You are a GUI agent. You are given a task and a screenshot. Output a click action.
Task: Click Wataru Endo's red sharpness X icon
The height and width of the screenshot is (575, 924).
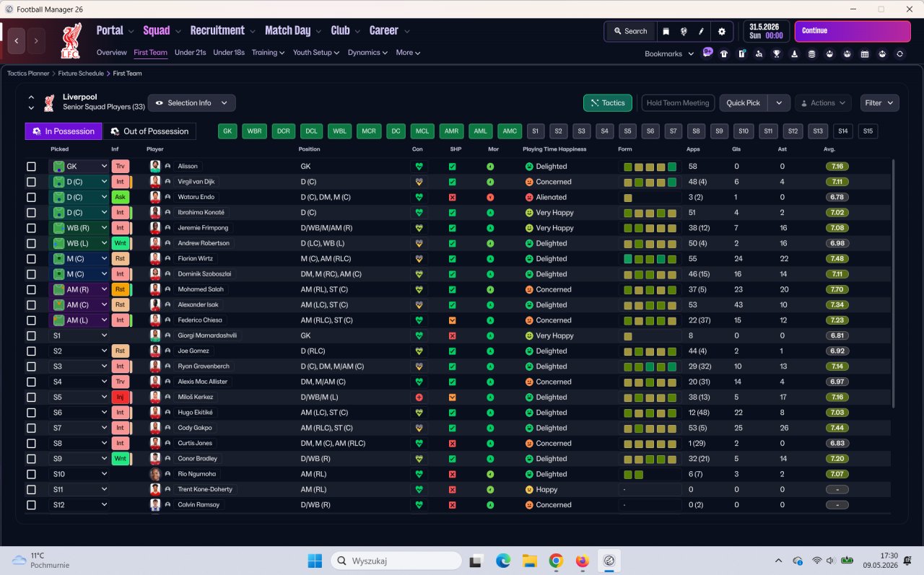(x=452, y=197)
